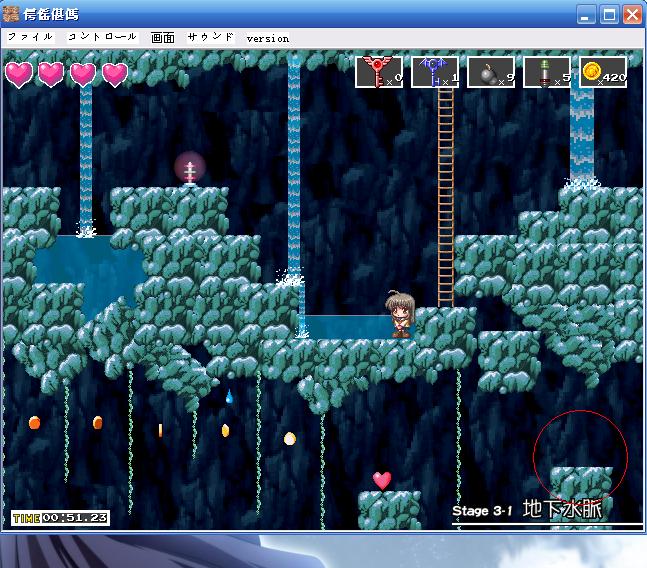Minimize the game window
Image resolution: width=647 pixels, height=568 pixels.
(586, 15)
